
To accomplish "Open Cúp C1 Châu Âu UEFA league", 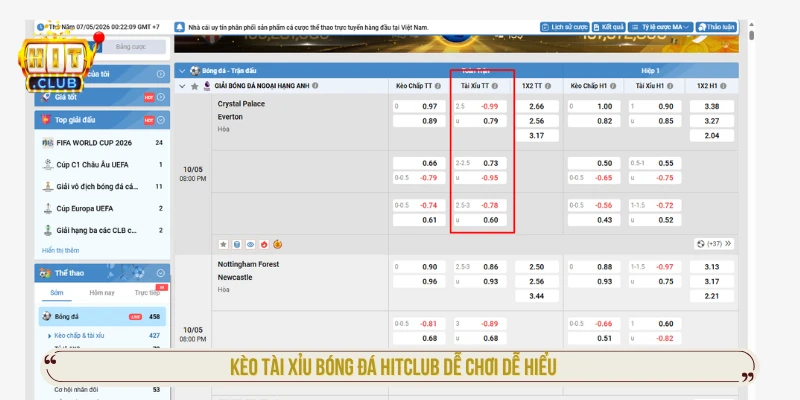I will pos(102,165).
